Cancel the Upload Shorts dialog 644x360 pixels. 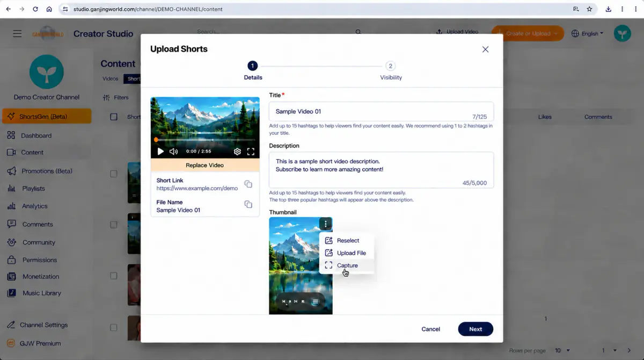(x=430, y=329)
